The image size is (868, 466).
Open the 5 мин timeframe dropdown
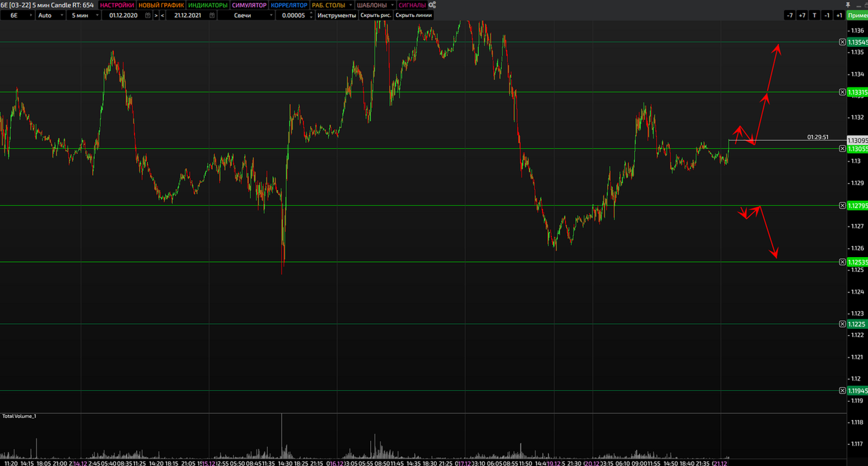82,15
